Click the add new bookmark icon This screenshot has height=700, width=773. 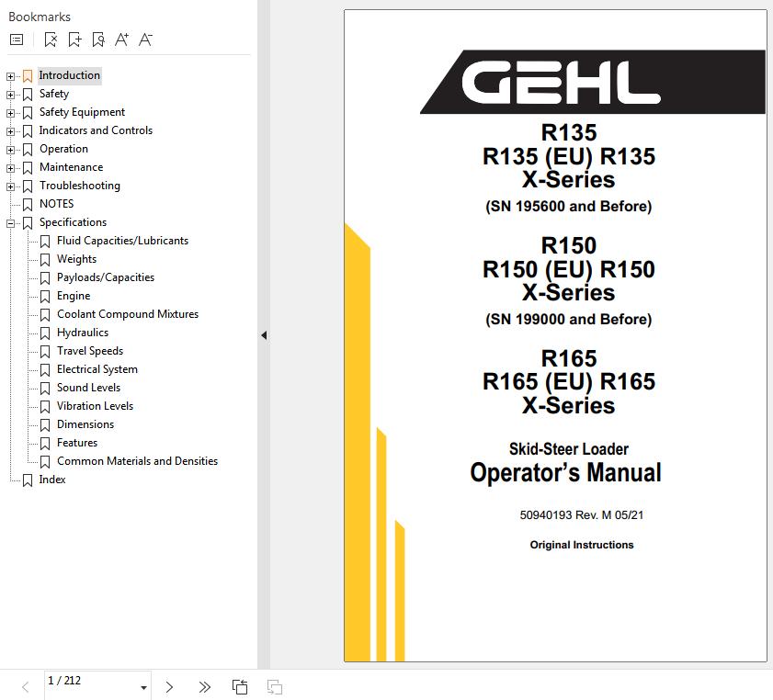(x=74, y=40)
